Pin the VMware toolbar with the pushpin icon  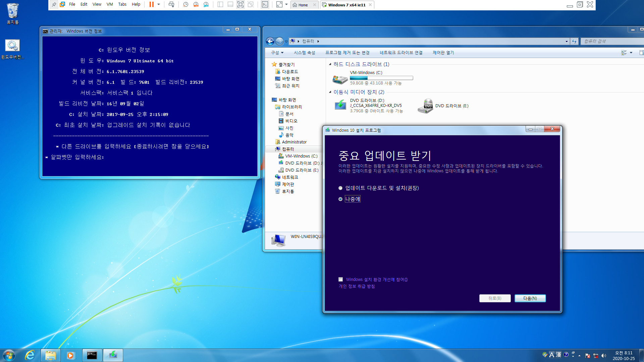tap(54, 5)
